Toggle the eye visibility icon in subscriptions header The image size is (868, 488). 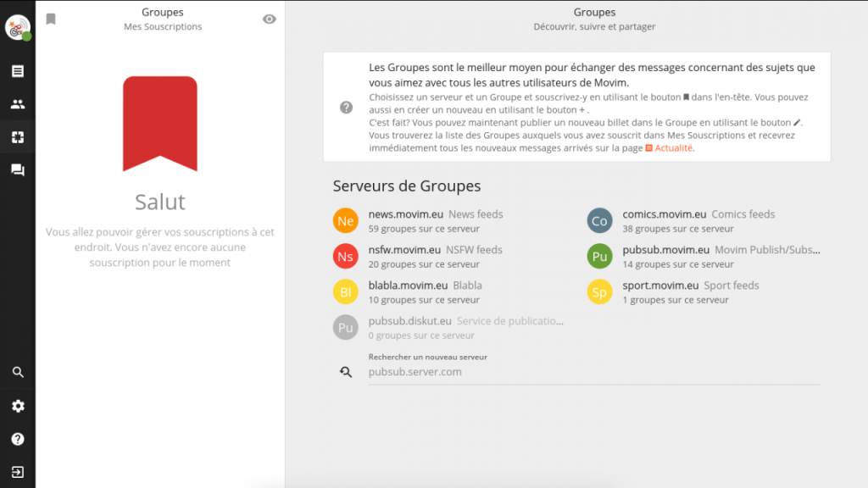coord(269,19)
